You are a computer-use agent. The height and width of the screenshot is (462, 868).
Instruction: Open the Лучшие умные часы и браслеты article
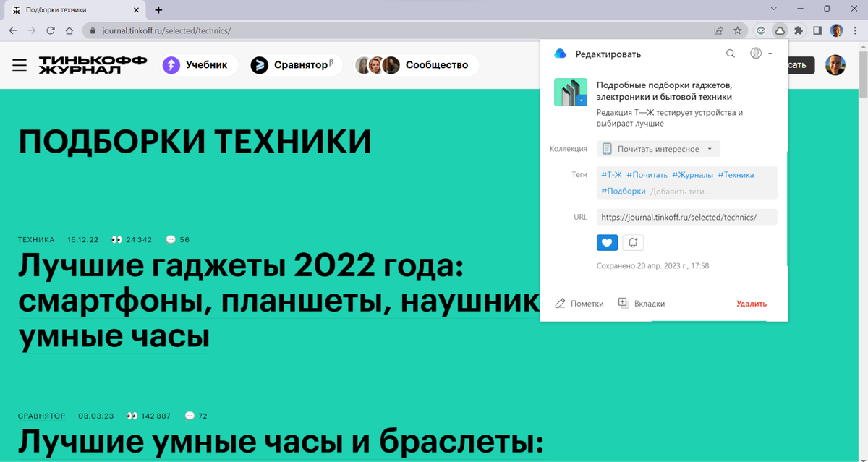[x=281, y=441]
